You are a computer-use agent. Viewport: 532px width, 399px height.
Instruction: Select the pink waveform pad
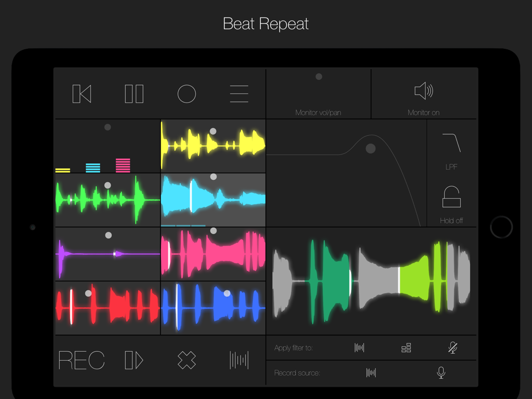[x=213, y=254]
